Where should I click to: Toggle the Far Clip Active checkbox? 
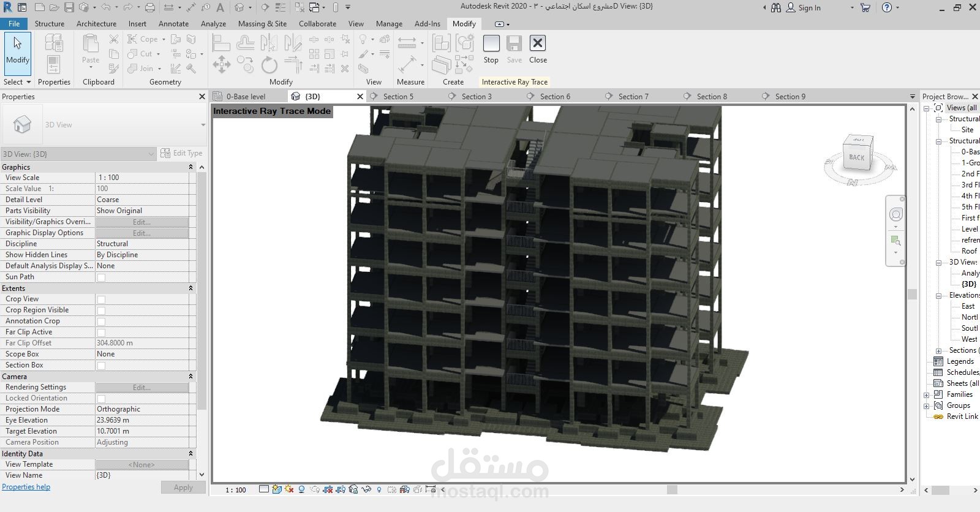[x=102, y=333]
